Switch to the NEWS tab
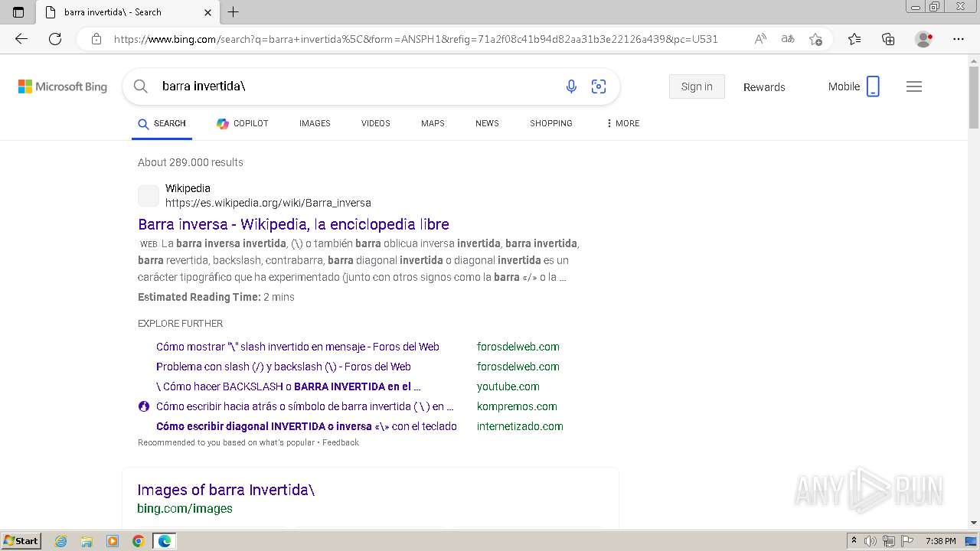980x551 pixels. click(487, 123)
